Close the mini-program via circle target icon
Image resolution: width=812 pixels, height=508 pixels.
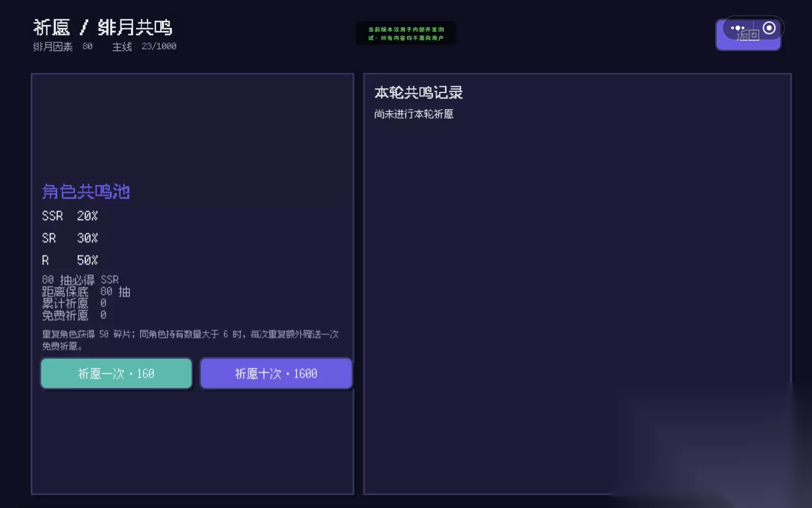pos(769,28)
